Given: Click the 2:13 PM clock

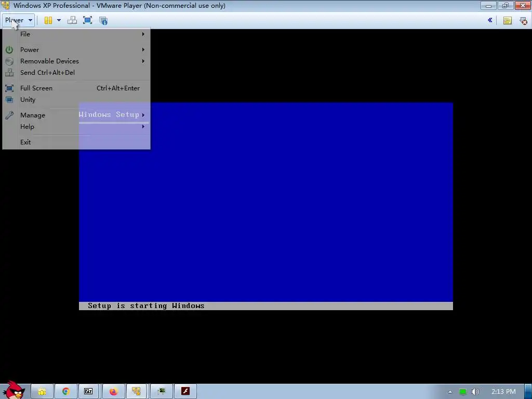Looking at the screenshot, I should coord(503,392).
